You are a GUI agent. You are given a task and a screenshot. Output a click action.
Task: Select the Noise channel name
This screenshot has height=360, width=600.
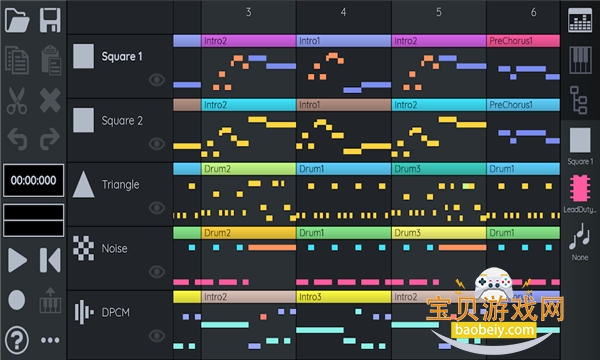(114, 249)
